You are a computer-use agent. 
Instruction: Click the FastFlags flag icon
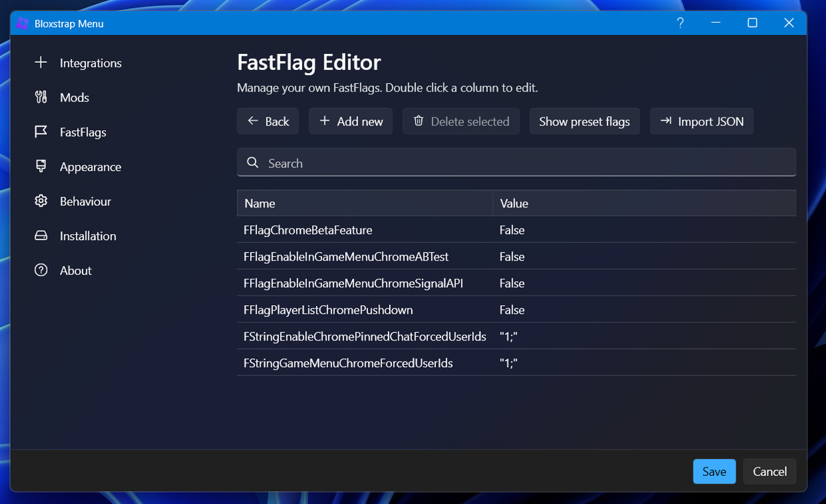(41, 132)
